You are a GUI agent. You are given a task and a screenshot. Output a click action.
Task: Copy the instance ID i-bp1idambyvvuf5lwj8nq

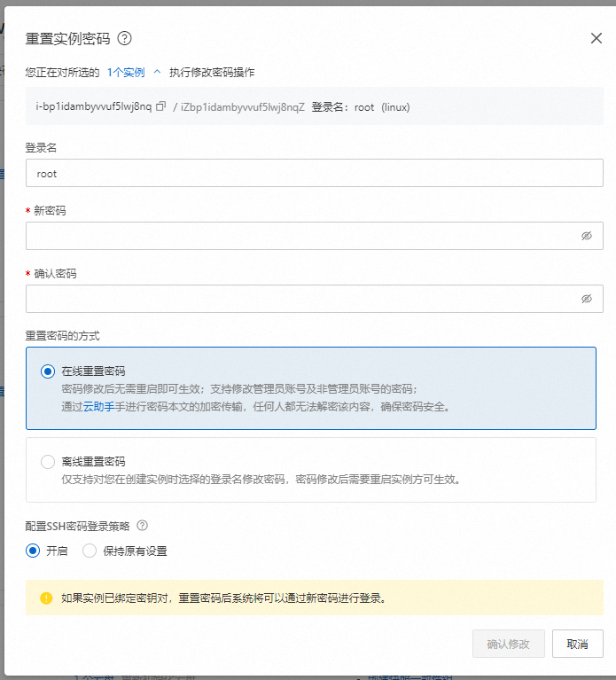160,107
